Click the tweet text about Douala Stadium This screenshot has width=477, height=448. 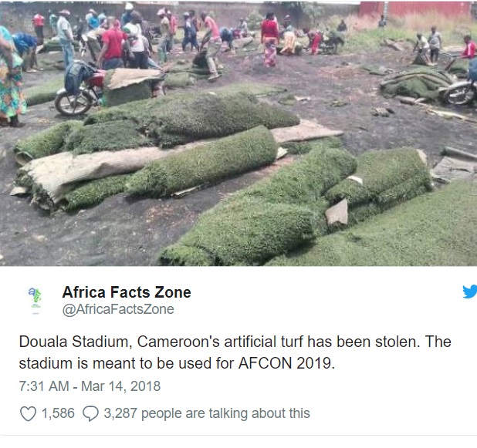pyautogui.click(x=235, y=352)
